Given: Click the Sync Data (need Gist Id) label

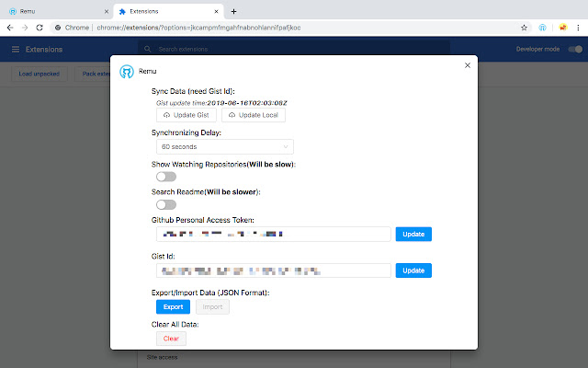Looking at the screenshot, I should coord(193,91).
